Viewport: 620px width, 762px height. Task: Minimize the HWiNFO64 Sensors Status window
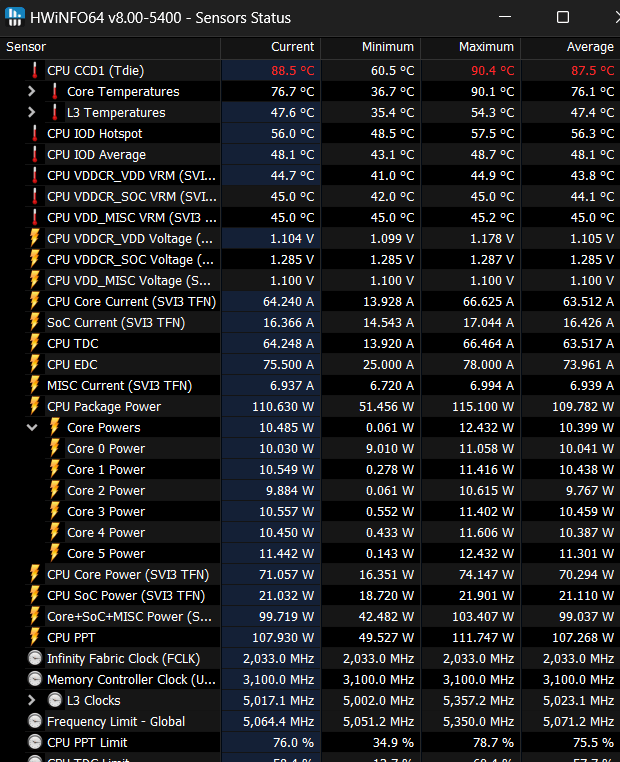pos(505,17)
